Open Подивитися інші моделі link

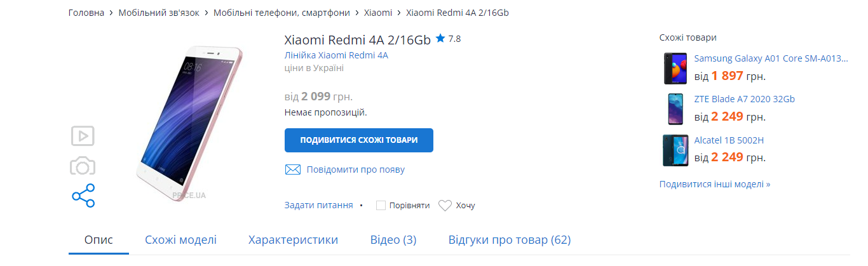715,184
